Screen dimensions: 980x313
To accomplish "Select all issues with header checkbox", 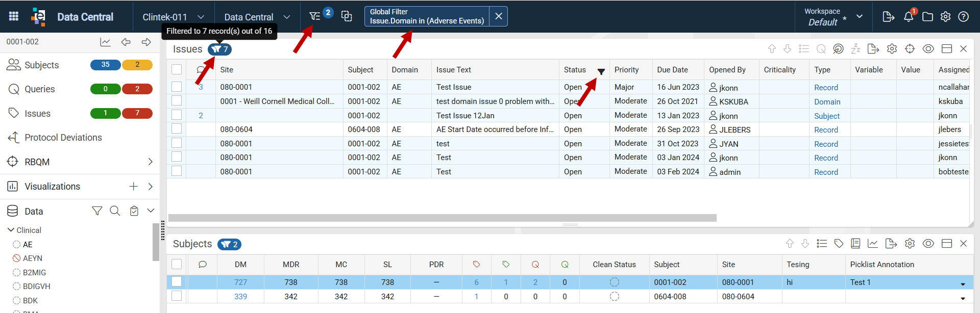I will click(x=177, y=69).
